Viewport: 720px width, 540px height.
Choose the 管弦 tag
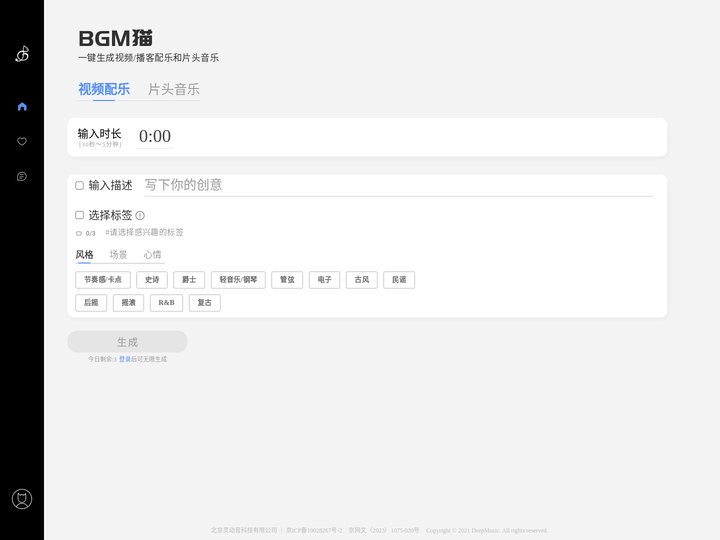click(287, 280)
